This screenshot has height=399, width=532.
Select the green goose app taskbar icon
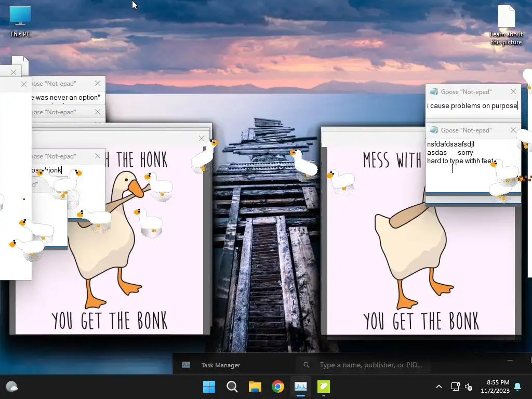[324, 387]
